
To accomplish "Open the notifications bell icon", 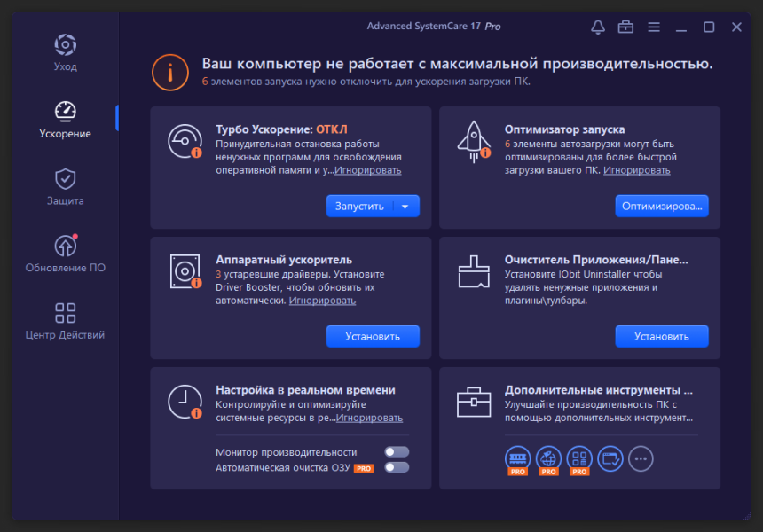I will coord(598,27).
